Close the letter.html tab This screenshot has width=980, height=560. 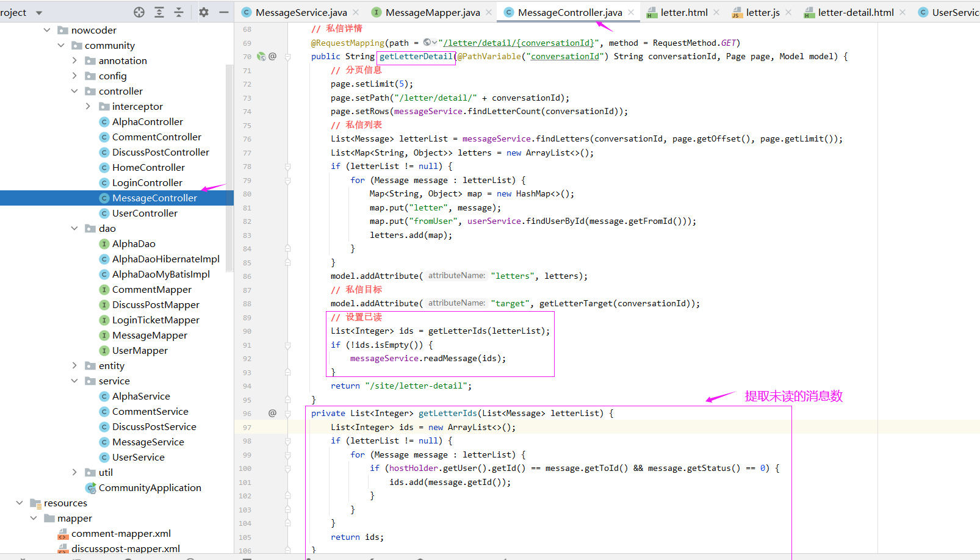716,12
